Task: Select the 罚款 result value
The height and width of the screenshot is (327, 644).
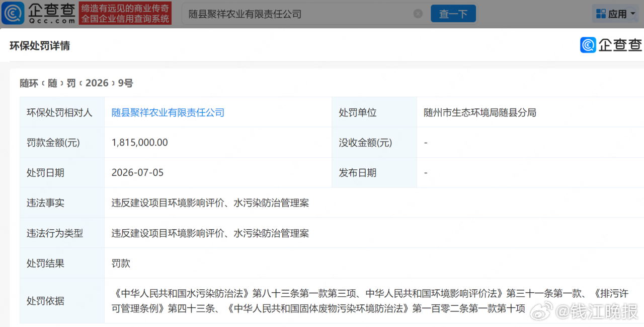Action: 121,264
